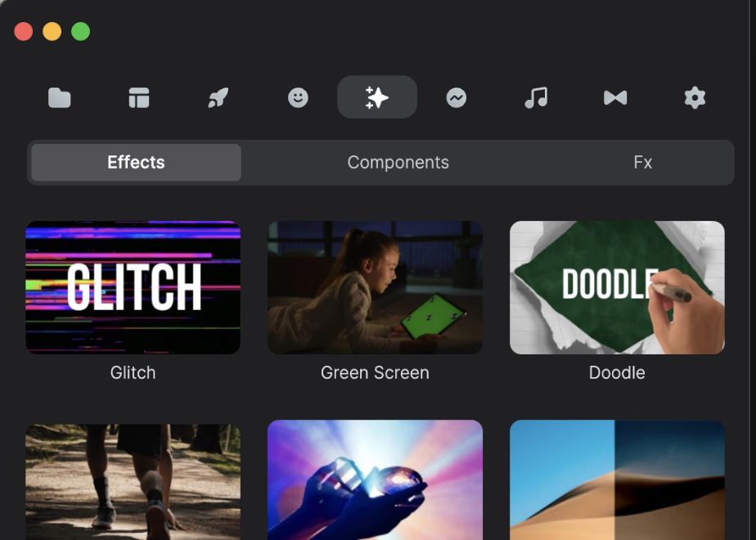
Task: Click the squiggle-in-circle toolbar icon
Action: pyautogui.click(x=457, y=98)
